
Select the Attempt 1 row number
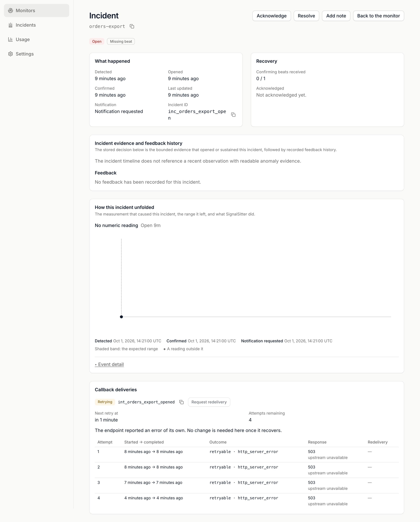coord(98,452)
